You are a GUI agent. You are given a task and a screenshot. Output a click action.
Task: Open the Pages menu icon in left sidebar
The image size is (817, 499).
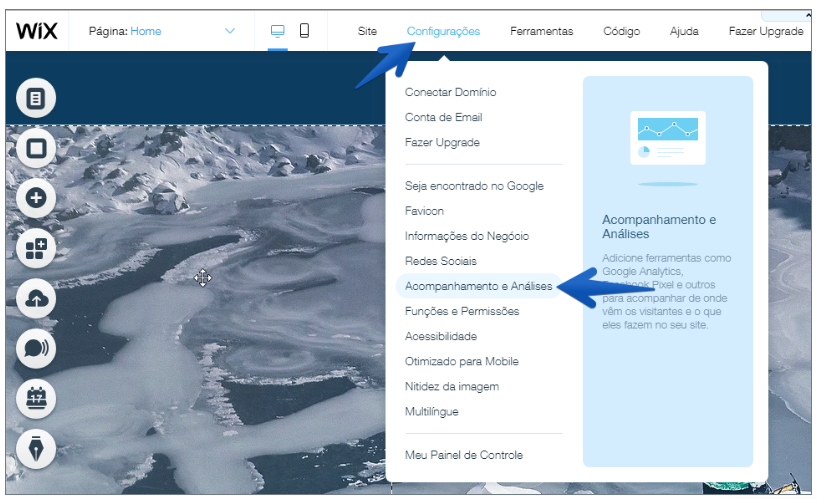click(36, 98)
